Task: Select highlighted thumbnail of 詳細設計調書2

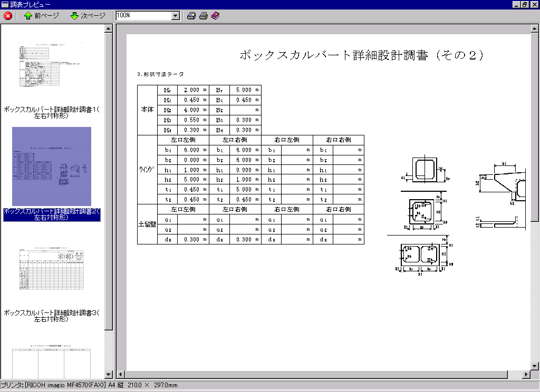Action: pyautogui.click(x=52, y=166)
